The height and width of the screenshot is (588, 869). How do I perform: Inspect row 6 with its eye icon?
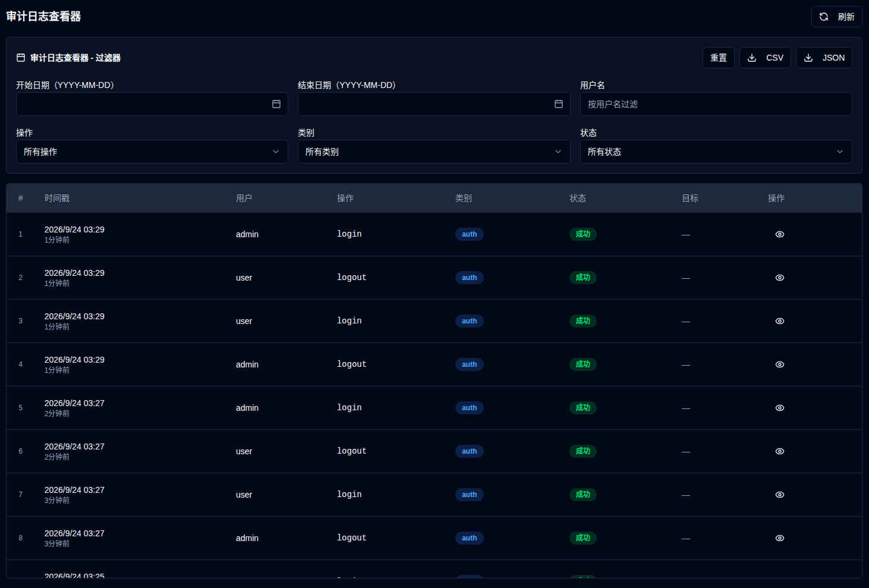coord(780,451)
